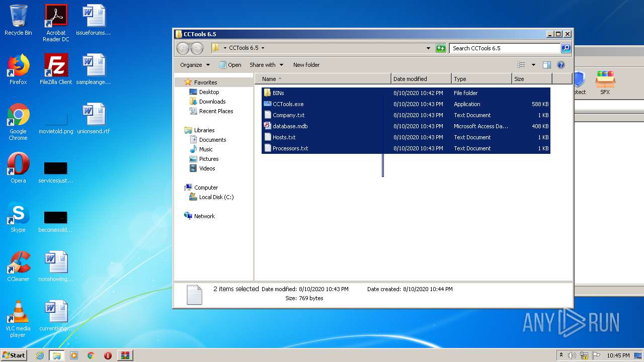Open the Organize dropdown menu
644x362 pixels.
[195, 65]
